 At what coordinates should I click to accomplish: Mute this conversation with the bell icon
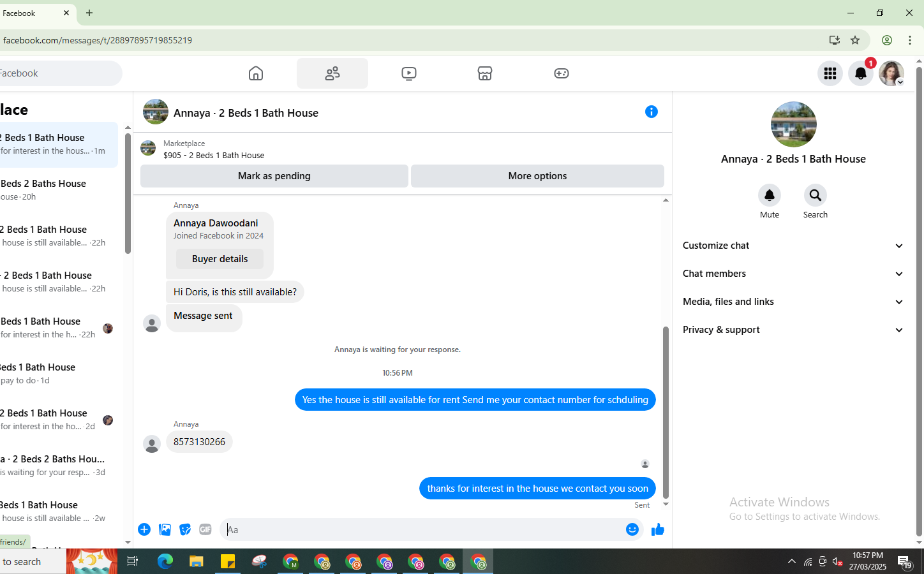point(770,195)
